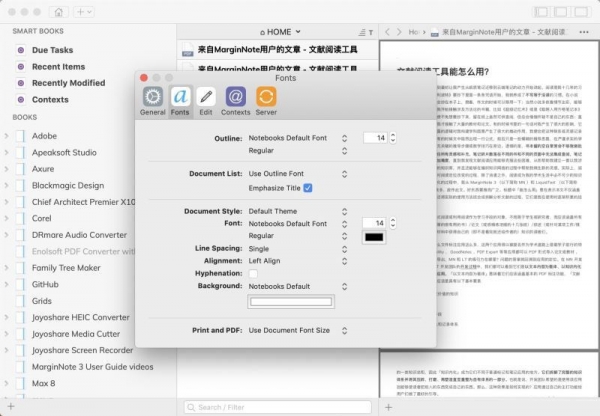Expand the Blackmagic Design book
The image size is (600, 416).
(7, 185)
